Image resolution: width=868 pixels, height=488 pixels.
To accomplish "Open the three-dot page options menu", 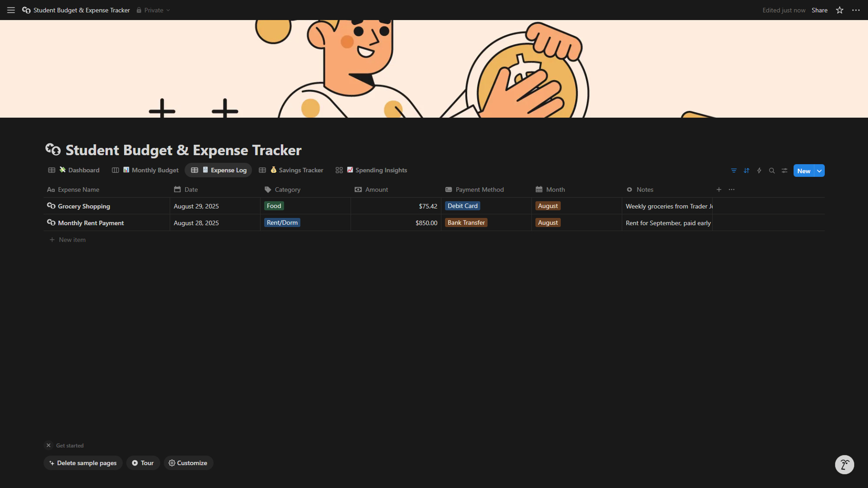I will [x=856, y=10].
